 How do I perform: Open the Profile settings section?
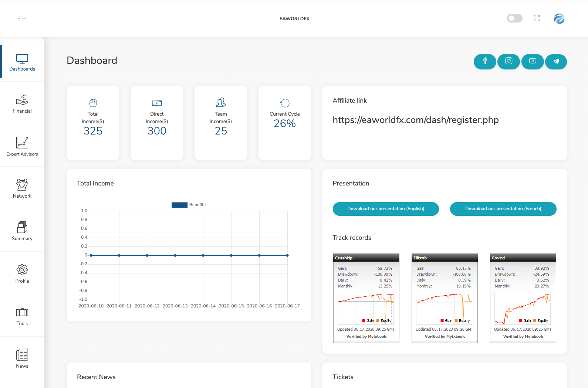click(x=22, y=273)
